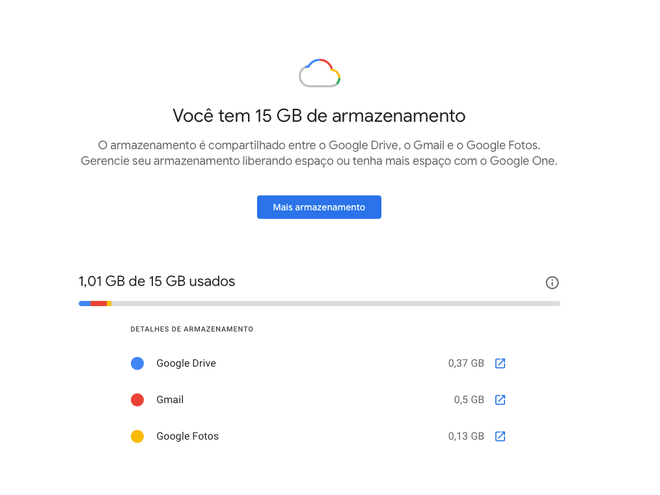
Task: Click the 0,13 GB Fotos usage value
Action: [466, 436]
